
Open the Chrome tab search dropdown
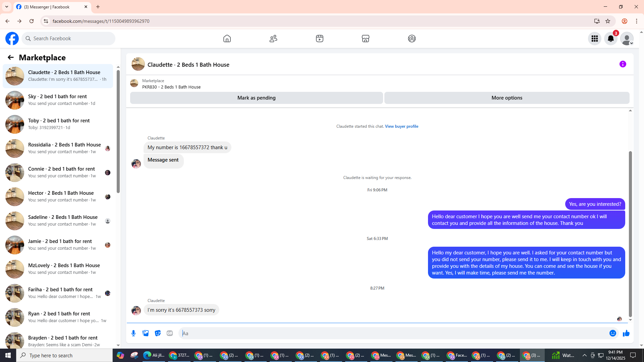click(6, 7)
